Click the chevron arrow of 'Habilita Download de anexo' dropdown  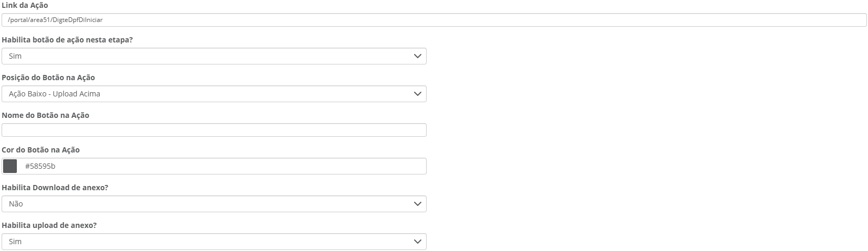[417, 204]
